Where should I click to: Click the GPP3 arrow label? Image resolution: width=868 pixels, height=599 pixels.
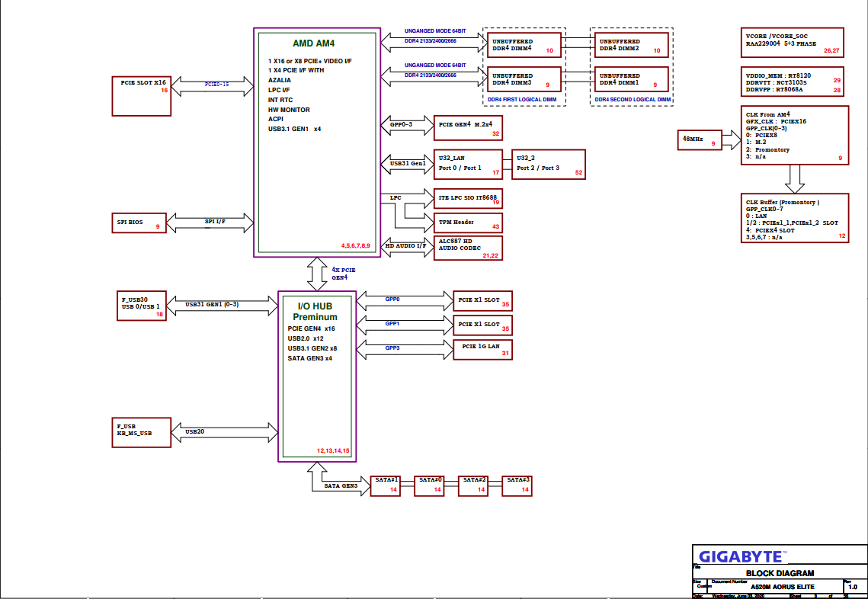[392, 348]
